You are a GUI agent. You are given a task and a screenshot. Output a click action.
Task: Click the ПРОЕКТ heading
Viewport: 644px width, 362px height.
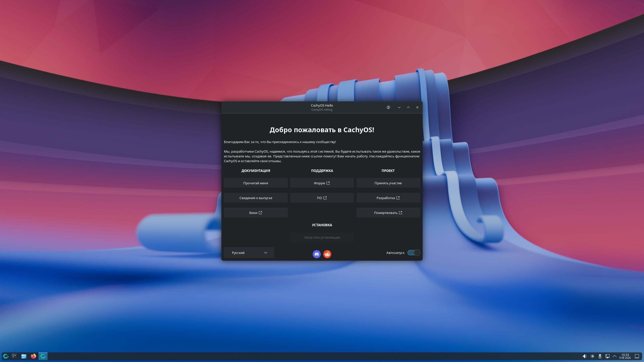click(x=388, y=171)
